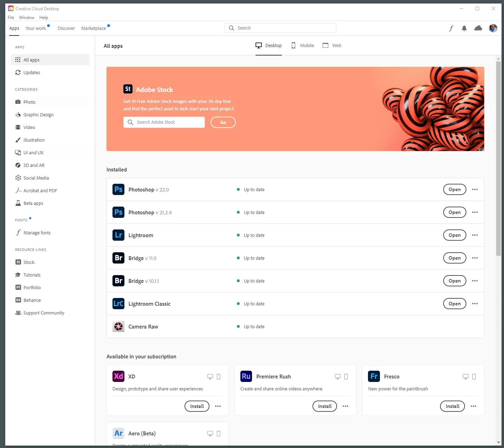Open more options for Photoshop v 22.0
Viewport: 504px width, 448px height.
475,189
